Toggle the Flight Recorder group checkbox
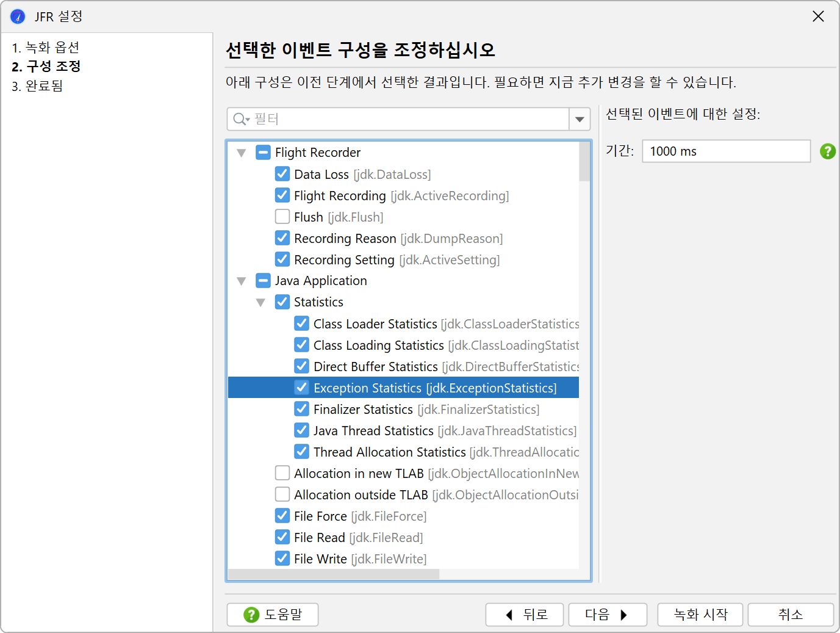This screenshot has width=840, height=633. coord(263,153)
